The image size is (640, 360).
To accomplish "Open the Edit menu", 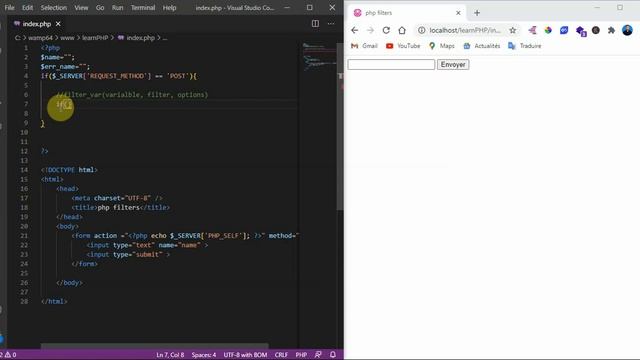I will tap(27, 7).
